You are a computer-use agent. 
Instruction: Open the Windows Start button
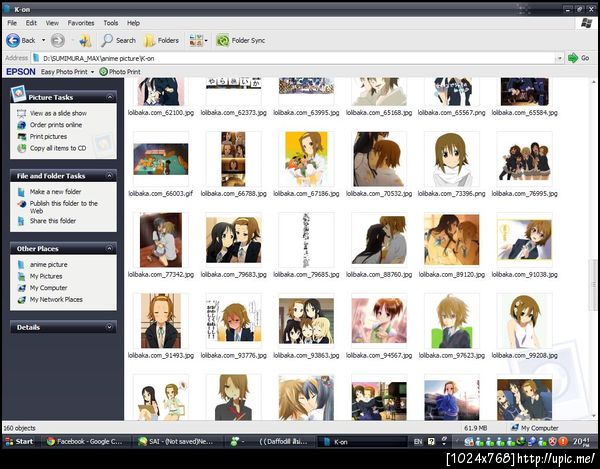pyautogui.click(x=19, y=441)
